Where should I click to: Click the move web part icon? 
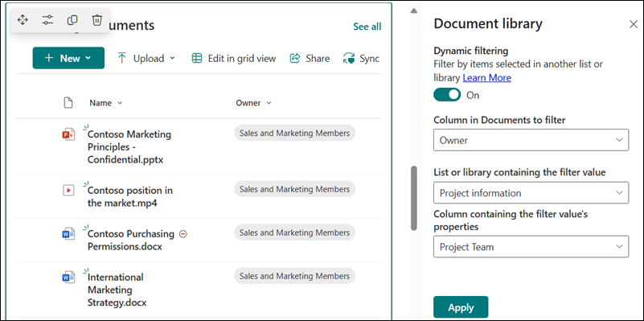click(23, 20)
